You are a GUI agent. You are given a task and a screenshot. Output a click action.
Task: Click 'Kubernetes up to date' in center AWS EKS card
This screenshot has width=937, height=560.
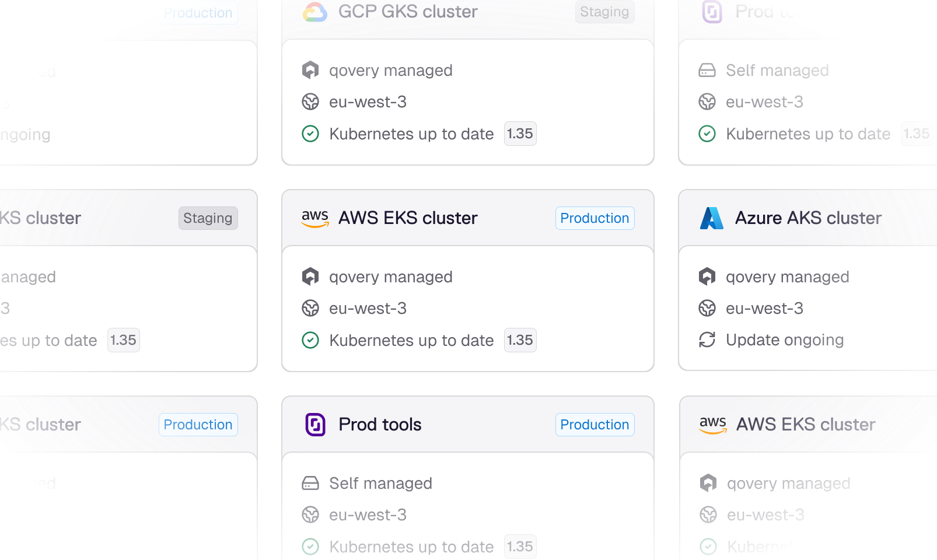coord(411,341)
